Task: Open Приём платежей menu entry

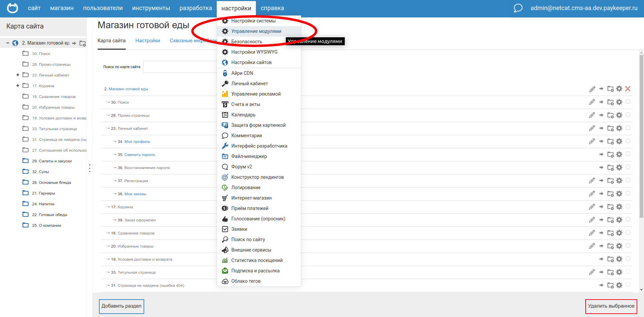Action: click(x=250, y=208)
